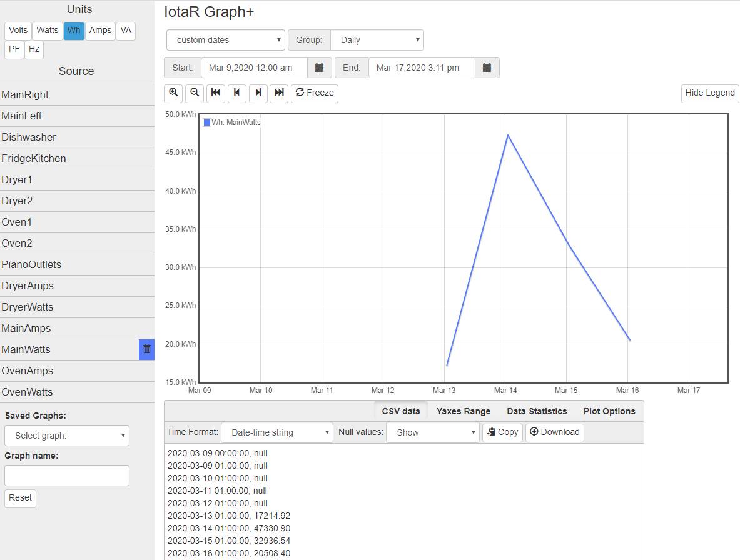Toggle the Volts unit
The height and width of the screenshot is (560, 740).
(x=18, y=31)
